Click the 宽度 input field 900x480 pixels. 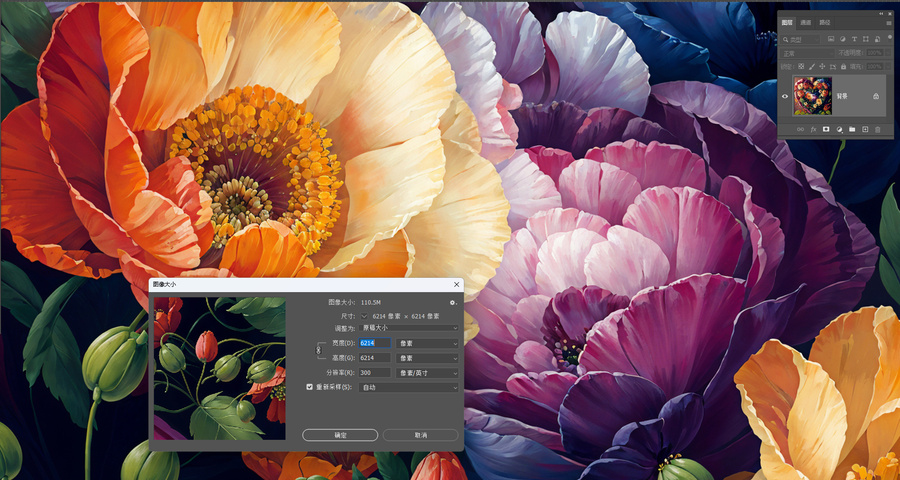point(375,343)
